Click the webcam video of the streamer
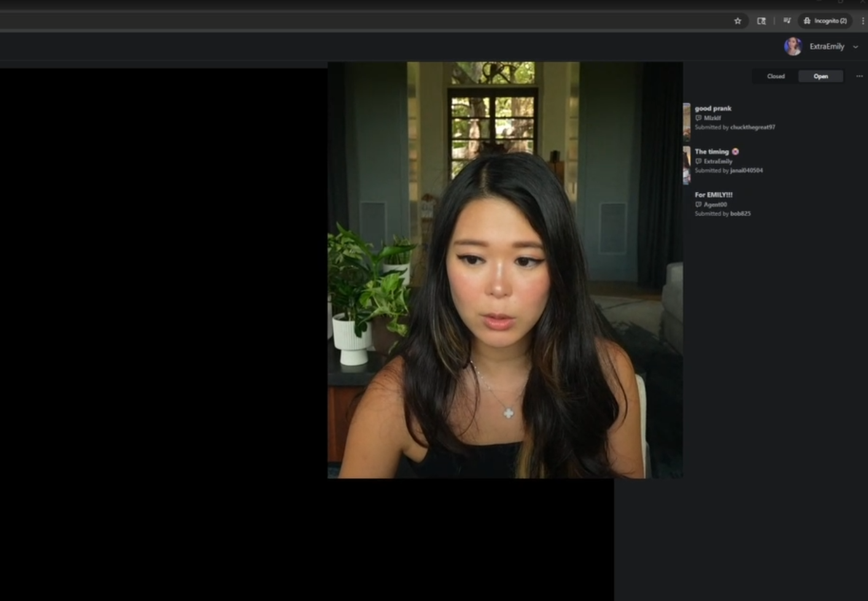 pyautogui.click(x=505, y=270)
